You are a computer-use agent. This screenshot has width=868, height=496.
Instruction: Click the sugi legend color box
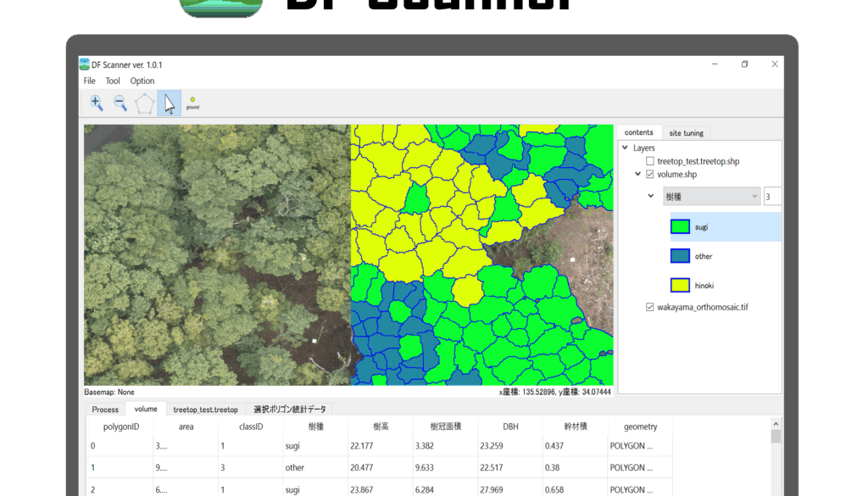(x=681, y=227)
